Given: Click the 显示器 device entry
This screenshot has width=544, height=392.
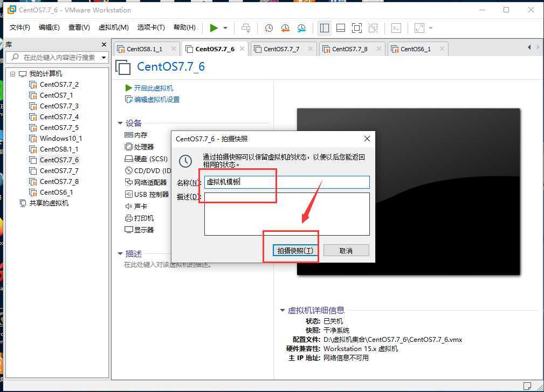Looking at the screenshot, I should [139, 230].
